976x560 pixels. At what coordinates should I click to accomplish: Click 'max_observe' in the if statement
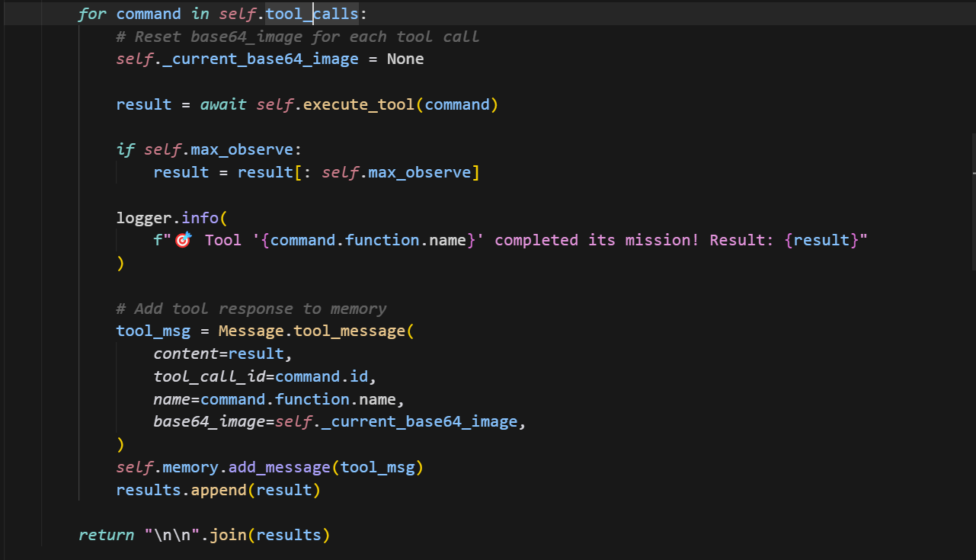pyautogui.click(x=242, y=149)
